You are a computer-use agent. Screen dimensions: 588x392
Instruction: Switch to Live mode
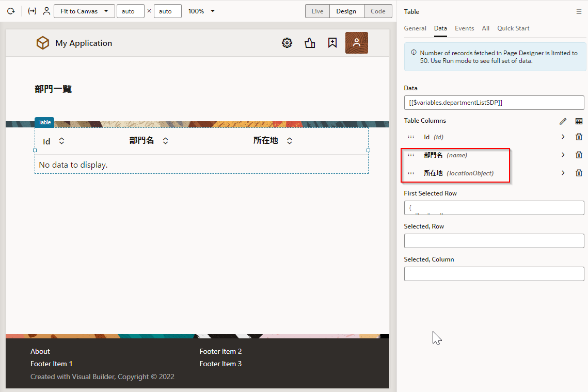click(x=317, y=11)
